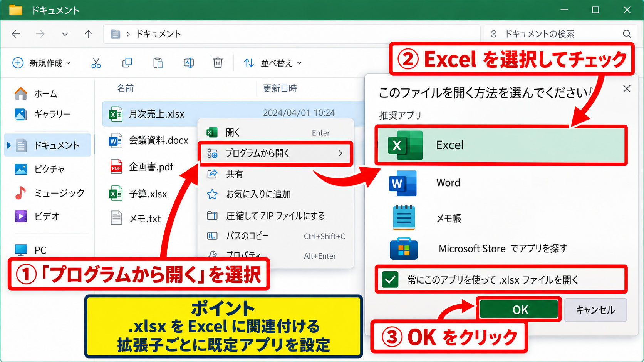Click the キャンセル button
The image size is (644, 362).
[x=595, y=310]
